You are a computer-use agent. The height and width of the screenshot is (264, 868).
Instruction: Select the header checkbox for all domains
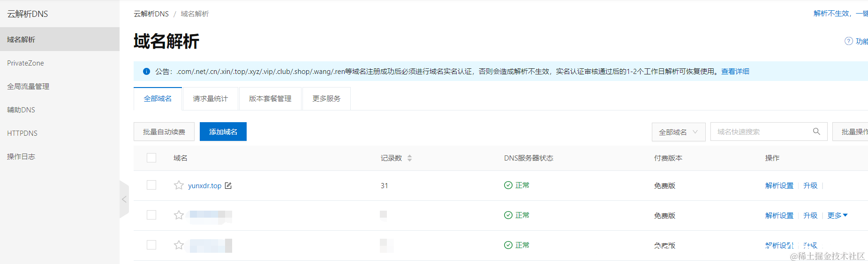151,158
